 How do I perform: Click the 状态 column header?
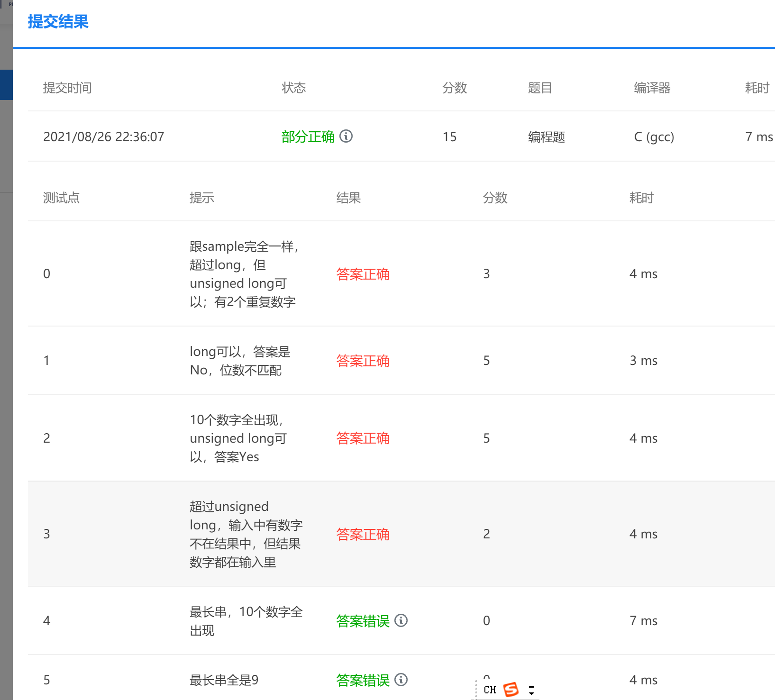[294, 88]
